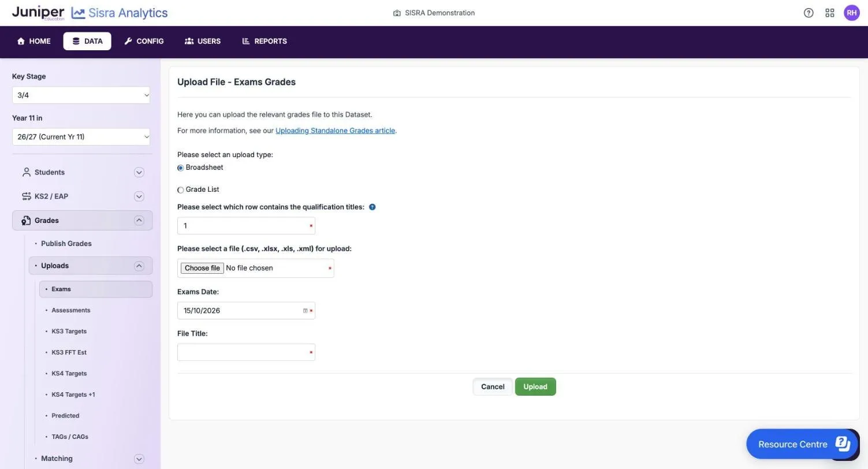Viewport: 868px width, 469px height.
Task: Open the apps grid icon
Action: (x=830, y=13)
